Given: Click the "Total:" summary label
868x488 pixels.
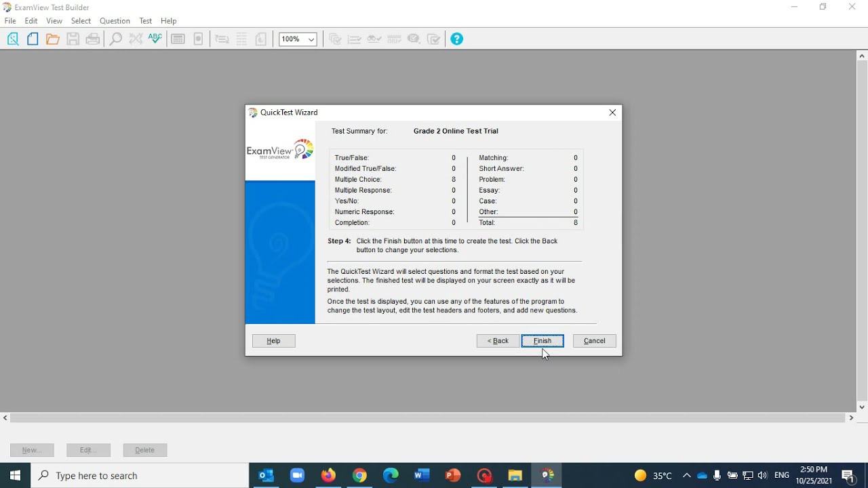Looking at the screenshot, I should 487,223.
